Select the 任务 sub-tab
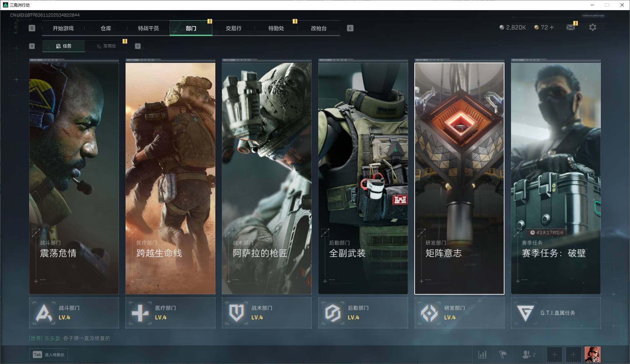Image resolution: width=630 pixels, height=364 pixels. point(64,46)
